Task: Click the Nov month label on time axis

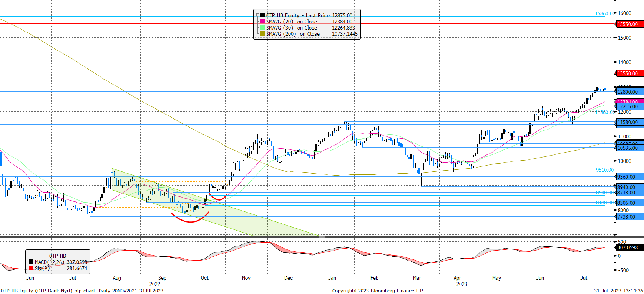Action: pyautogui.click(x=246, y=278)
